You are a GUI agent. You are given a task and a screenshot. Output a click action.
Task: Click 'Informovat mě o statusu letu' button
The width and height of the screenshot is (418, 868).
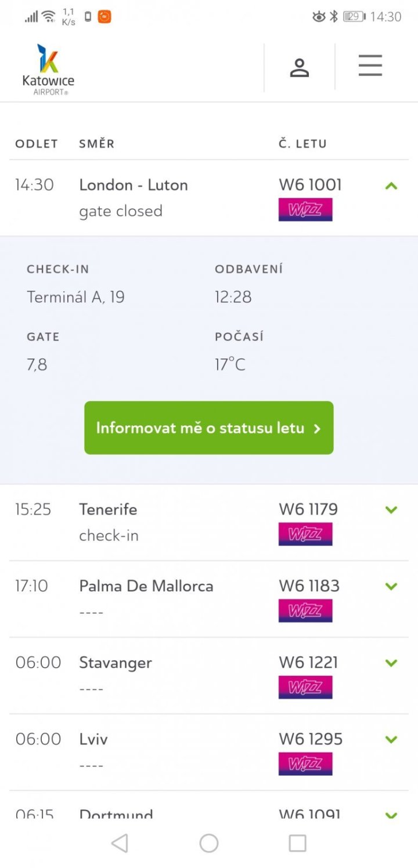(x=209, y=428)
